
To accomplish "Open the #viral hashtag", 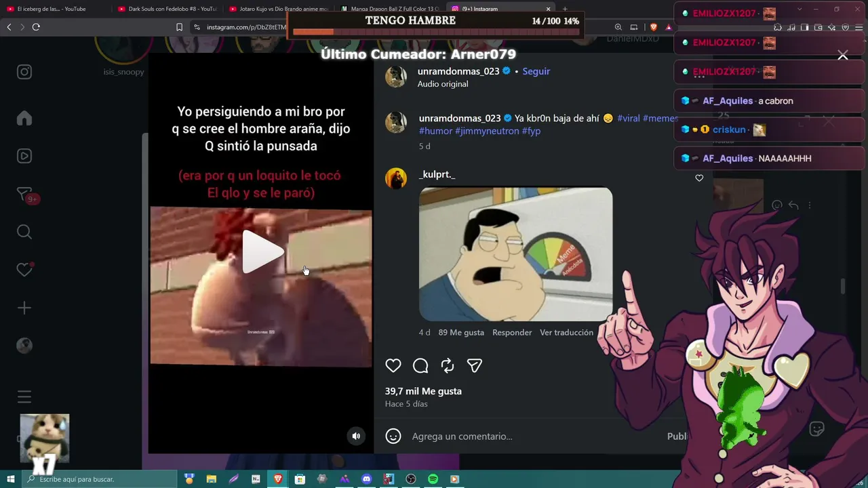I will pyautogui.click(x=629, y=118).
